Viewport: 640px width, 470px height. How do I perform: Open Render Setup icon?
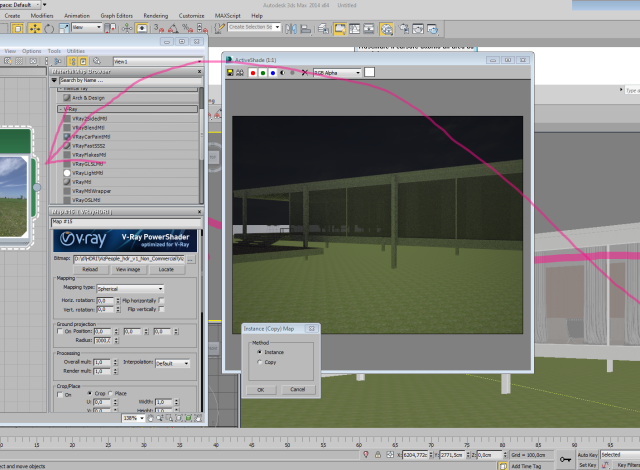coord(404,29)
